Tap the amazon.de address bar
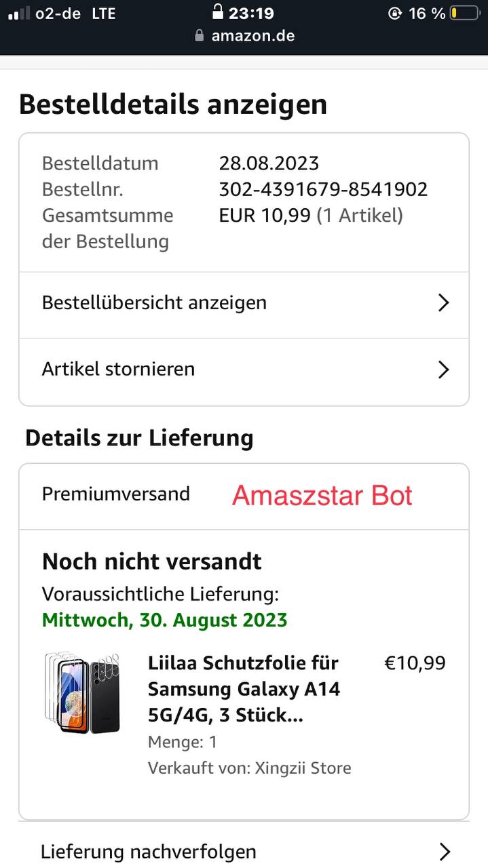This screenshot has width=488, height=868. pos(252,35)
